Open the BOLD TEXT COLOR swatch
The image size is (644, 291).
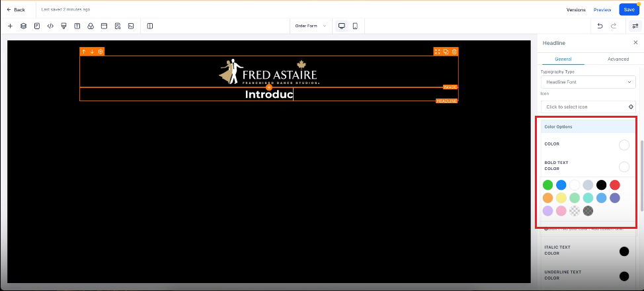[624, 167]
